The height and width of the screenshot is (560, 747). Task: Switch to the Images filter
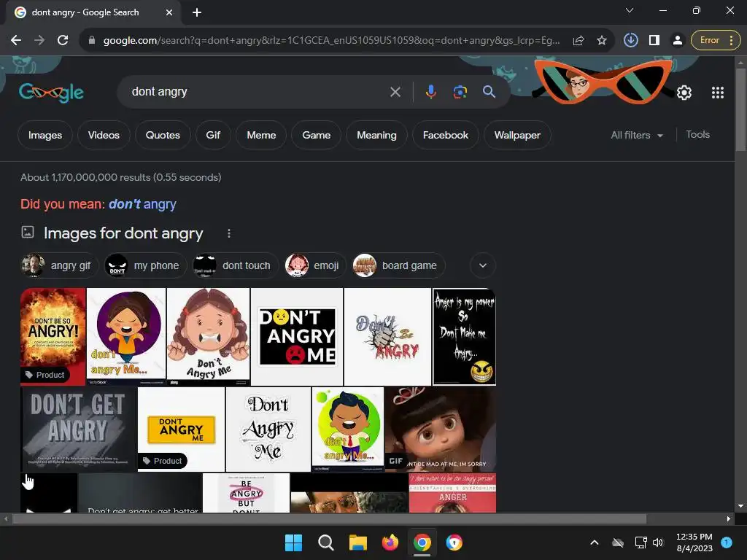coord(45,135)
